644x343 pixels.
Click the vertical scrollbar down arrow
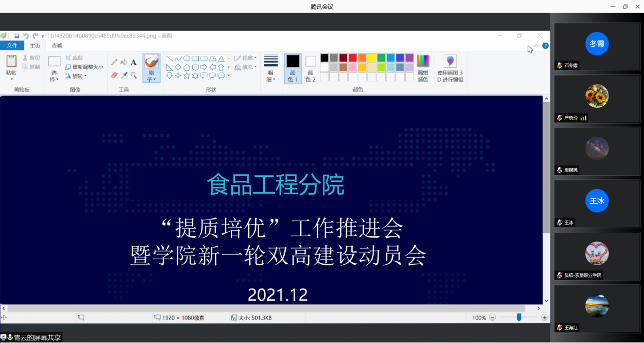click(546, 301)
